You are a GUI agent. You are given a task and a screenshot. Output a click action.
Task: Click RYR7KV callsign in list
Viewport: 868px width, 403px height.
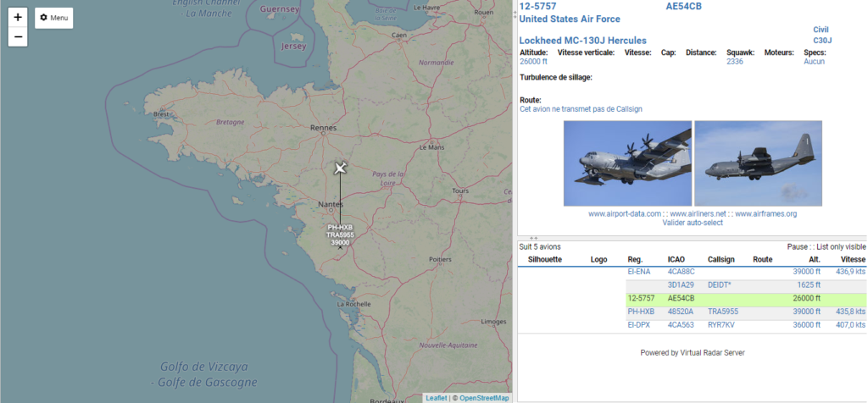tap(721, 325)
